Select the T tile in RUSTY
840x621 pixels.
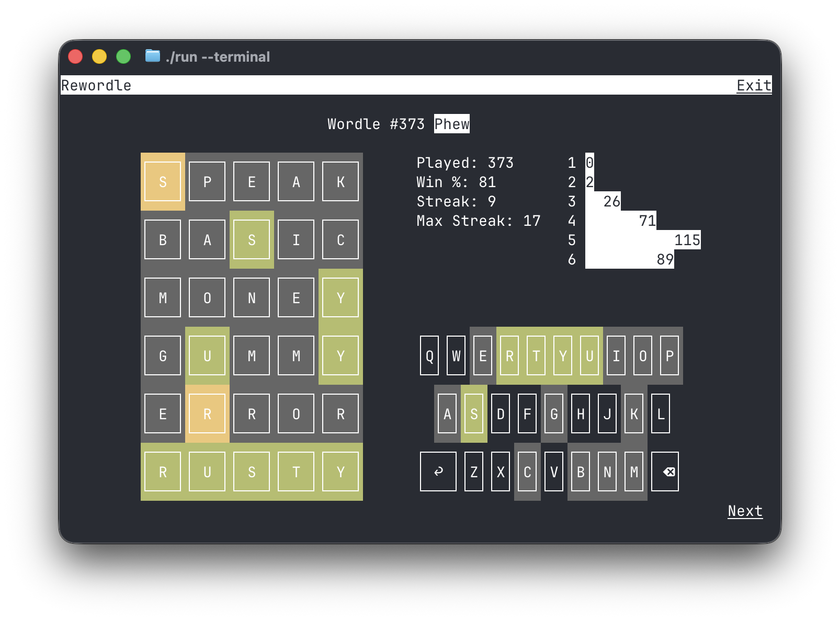(x=296, y=471)
